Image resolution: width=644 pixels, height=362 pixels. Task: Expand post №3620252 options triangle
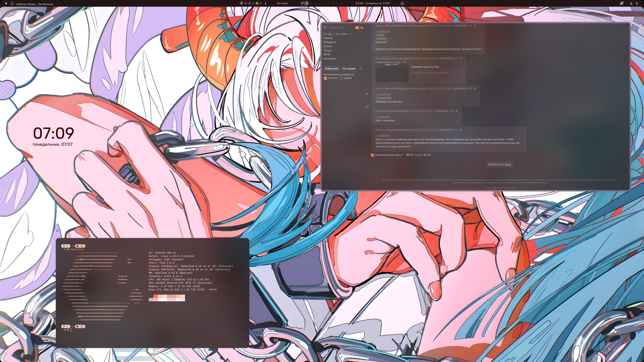[x=460, y=130]
